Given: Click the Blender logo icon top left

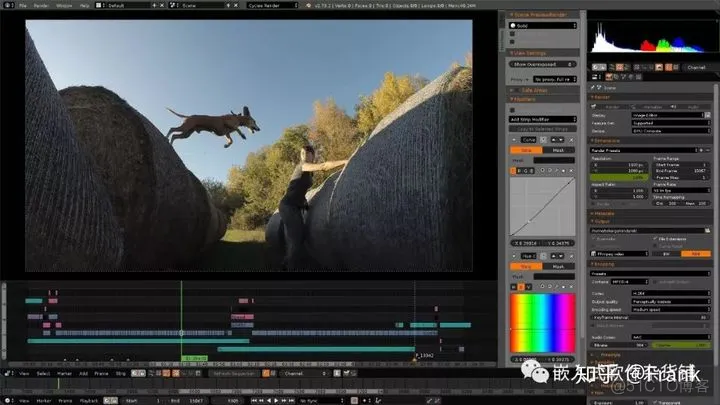Looking at the screenshot, I should (x=7, y=6).
